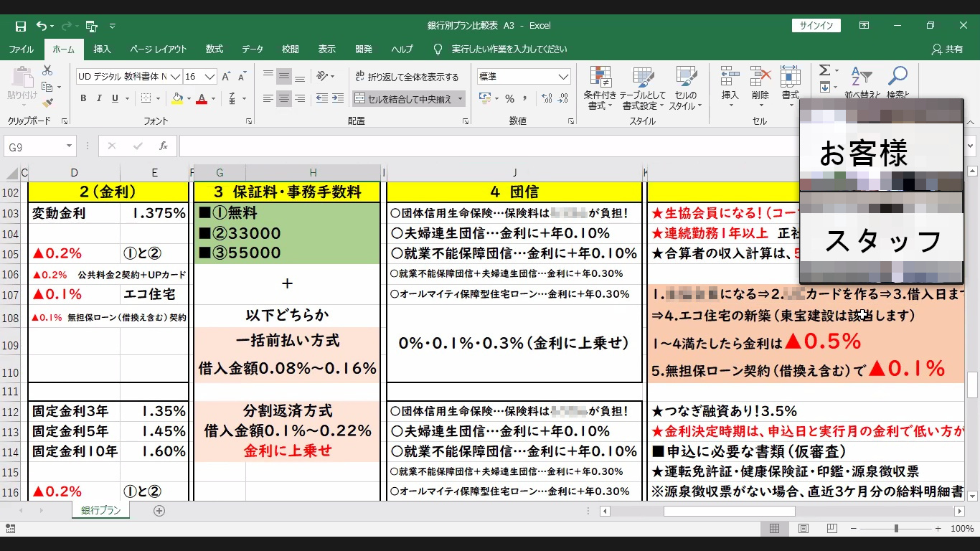Click 実行したい作業を入力してください search box
This screenshot has width=980, height=551.
[x=509, y=50]
